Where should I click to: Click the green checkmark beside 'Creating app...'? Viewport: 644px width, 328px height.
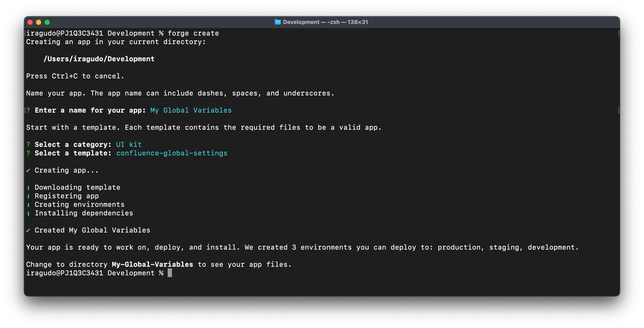(28, 171)
